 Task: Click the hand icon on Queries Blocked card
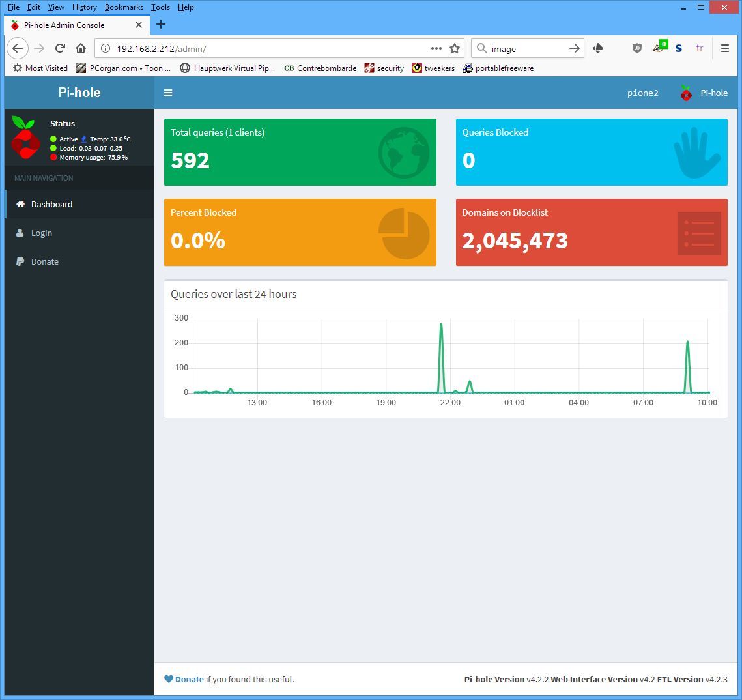tap(697, 153)
